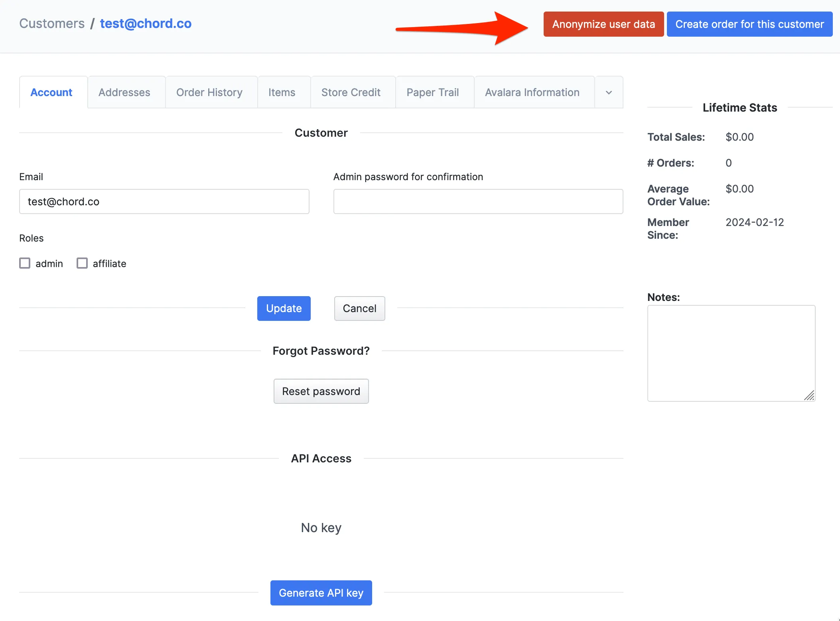This screenshot has height=621, width=840.
Task: Cancel the customer edit
Action: pyautogui.click(x=360, y=309)
